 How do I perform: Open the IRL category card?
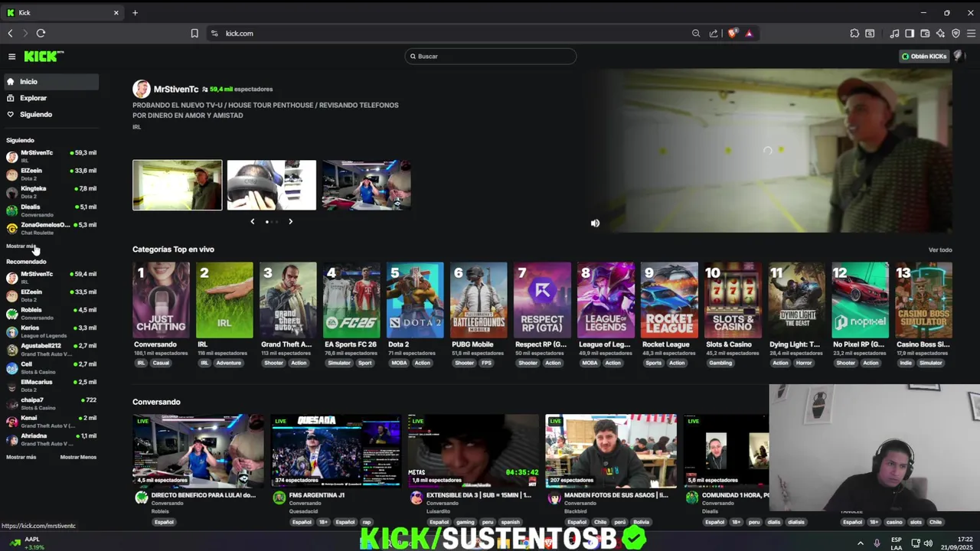point(224,300)
